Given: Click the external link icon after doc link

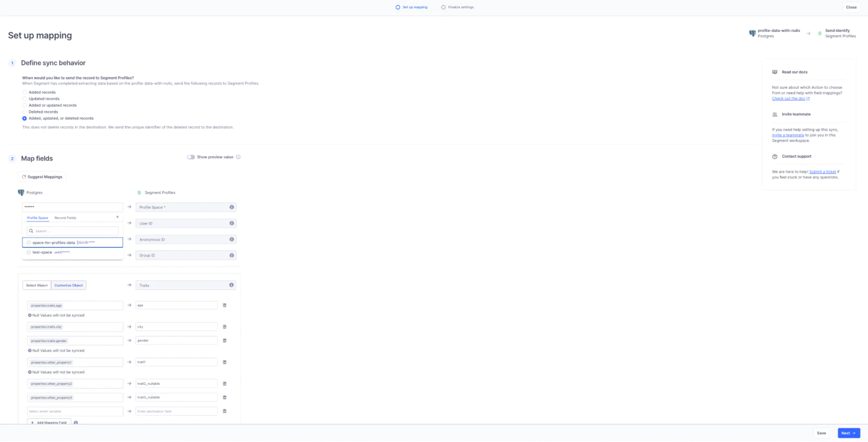Looking at the screenshot, I should (x=808, y=99).
